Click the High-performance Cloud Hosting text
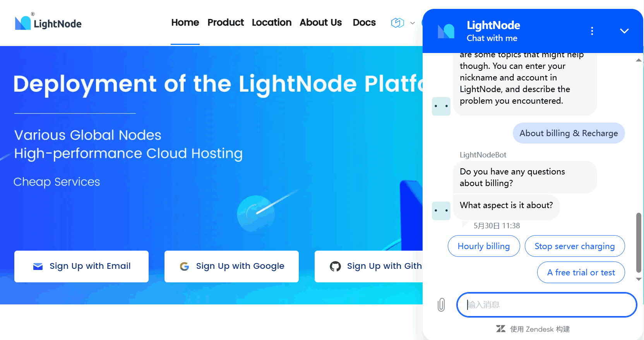 point(128,154)
